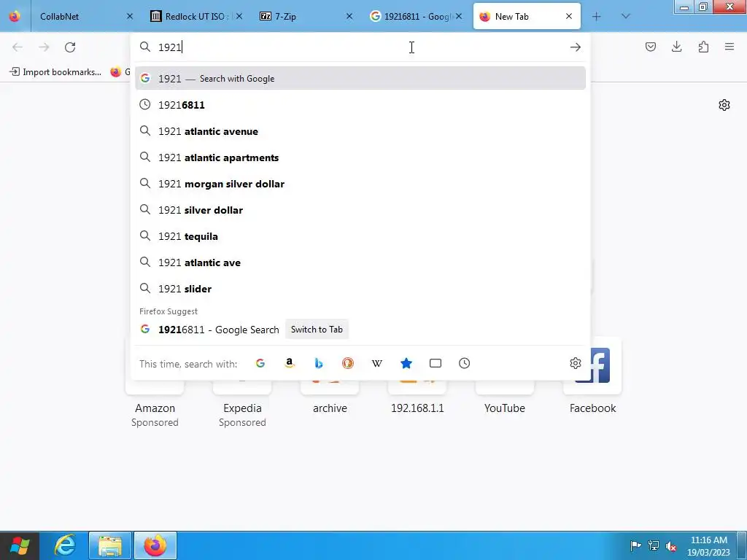Save to Pocket icon
747x560 pixels.
click(x=651, y=47)
